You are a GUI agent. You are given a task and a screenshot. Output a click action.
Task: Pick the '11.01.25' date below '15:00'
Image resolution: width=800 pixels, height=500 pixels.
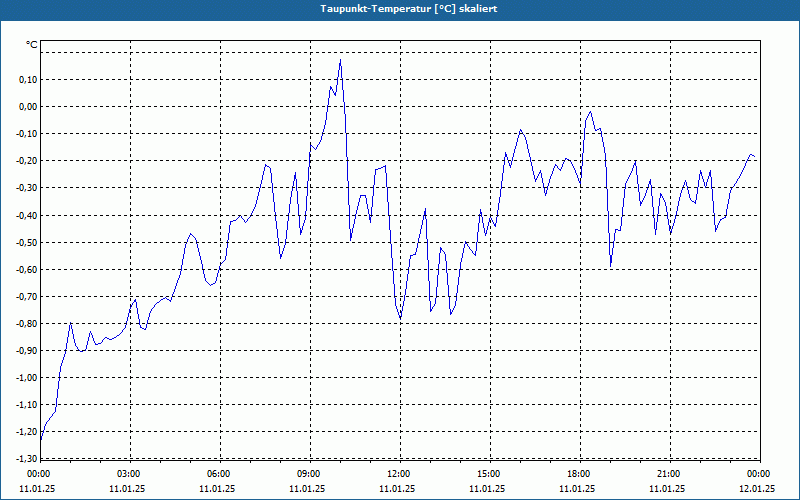[x=487, y=488]
